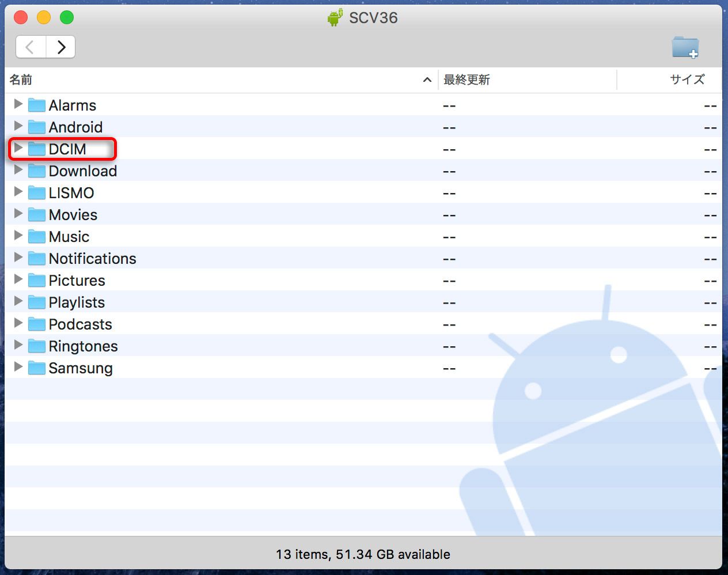Expand the Download folder triangle
This screenshot has height=575, width=728.
18,170
